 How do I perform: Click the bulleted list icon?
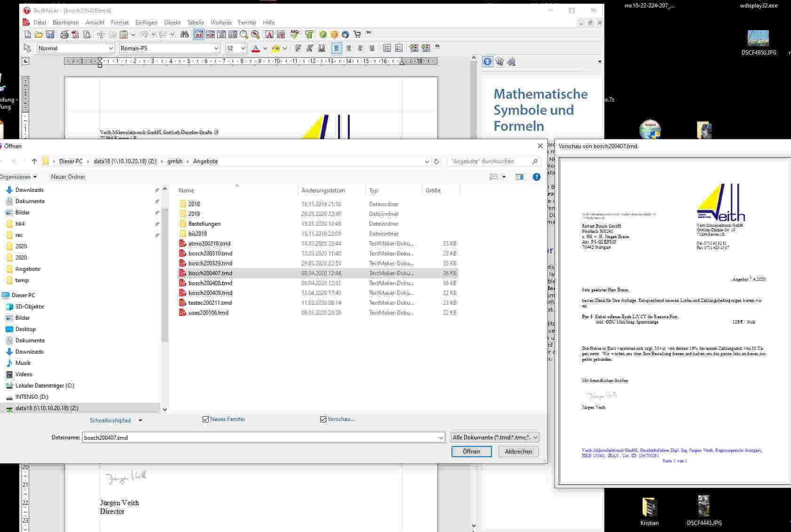(x=387, y=48)
